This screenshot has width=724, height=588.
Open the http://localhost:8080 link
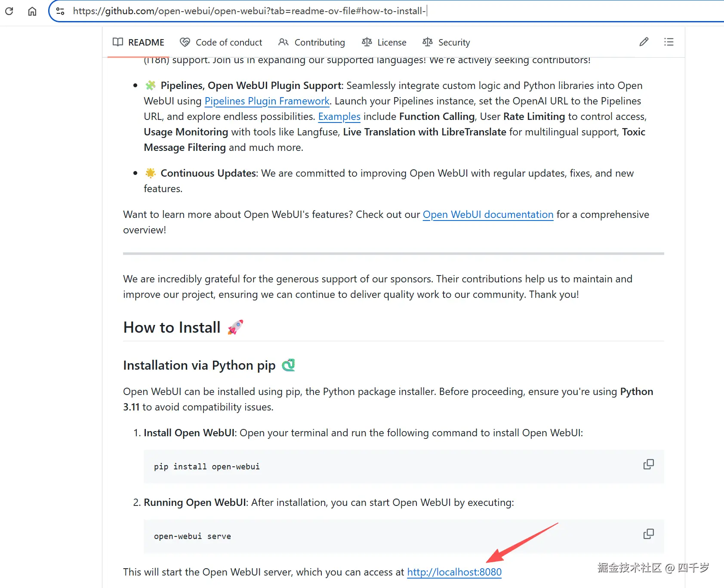pyautogui.click(x=454, y=572)
